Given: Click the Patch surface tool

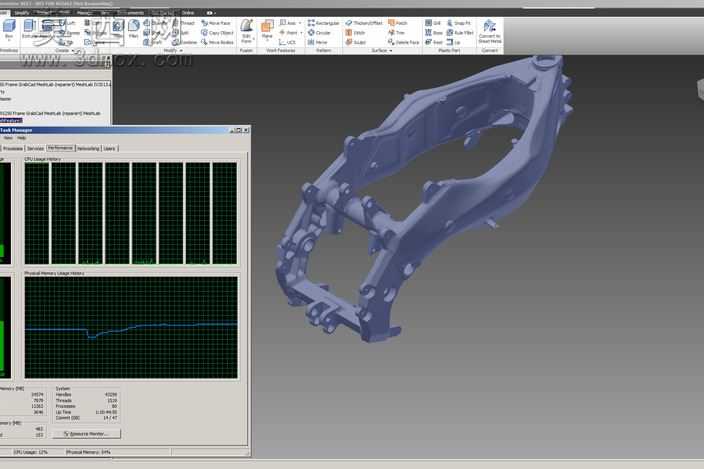Looking at the screenshot, I should (398, 23).
